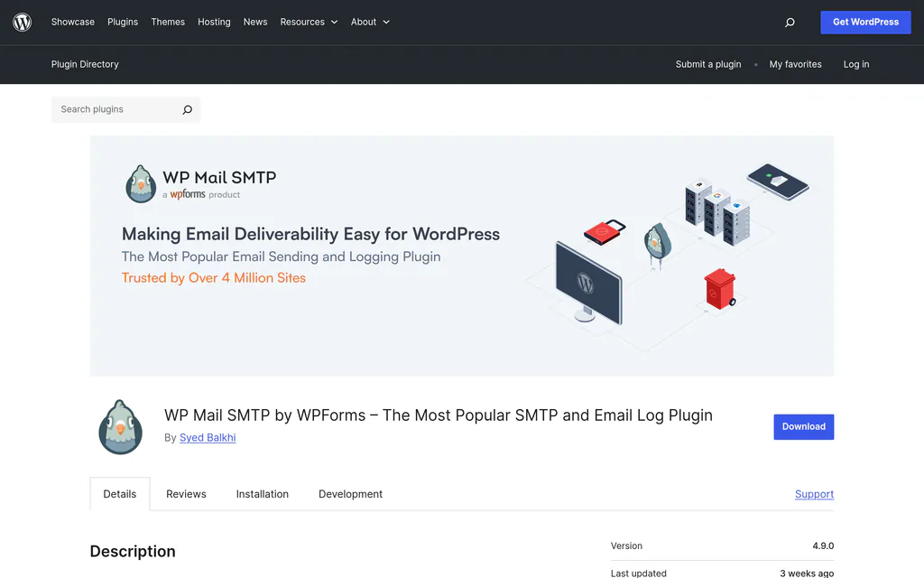Image resolution: width=924 pixels, height=578 pixels.
Task: Go to Plugins in top navigation
Action: 123,22
